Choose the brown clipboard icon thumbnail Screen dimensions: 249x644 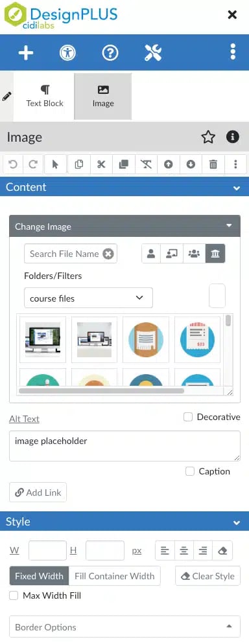point(146,340)
